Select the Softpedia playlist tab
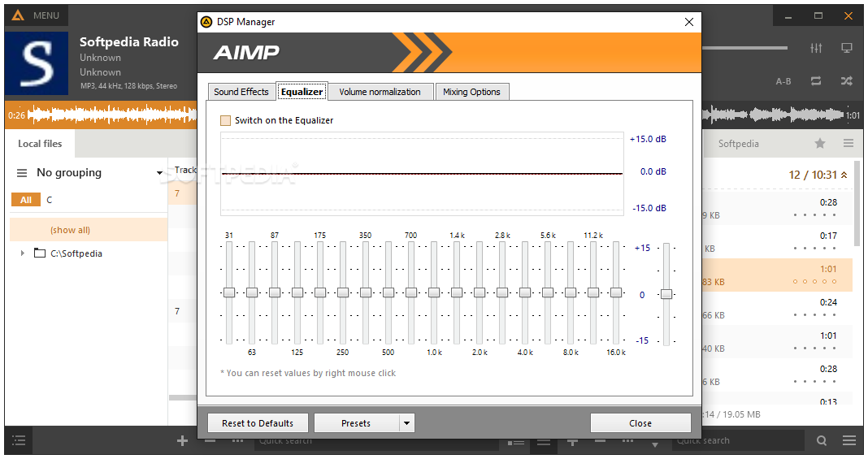The width and height of the screenshot is (868, 459). point(739,144)
